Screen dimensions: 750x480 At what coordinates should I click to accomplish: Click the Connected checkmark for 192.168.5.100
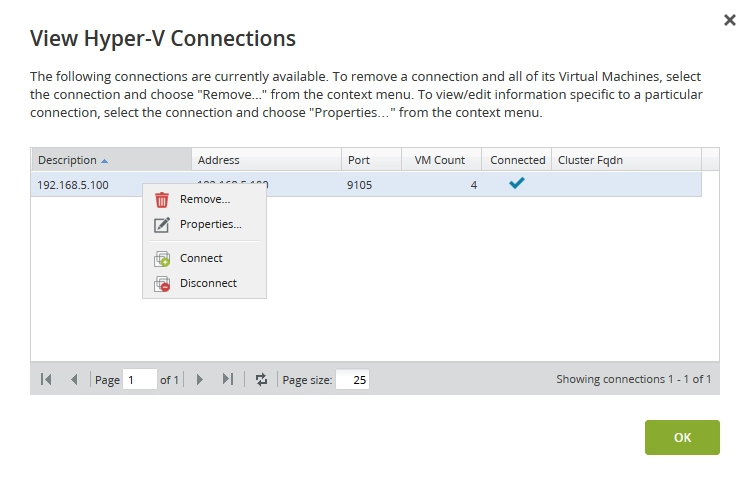(x=517, y=183)
